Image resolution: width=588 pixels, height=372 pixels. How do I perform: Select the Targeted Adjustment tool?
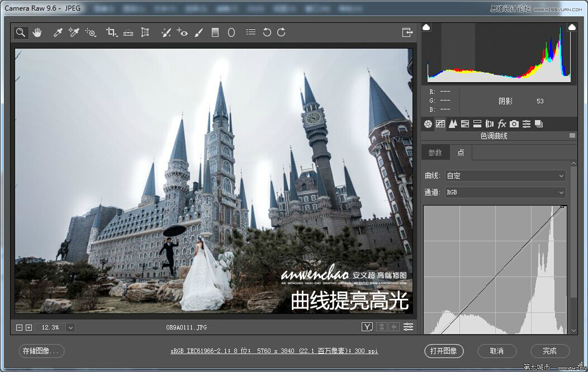(91, 32)
